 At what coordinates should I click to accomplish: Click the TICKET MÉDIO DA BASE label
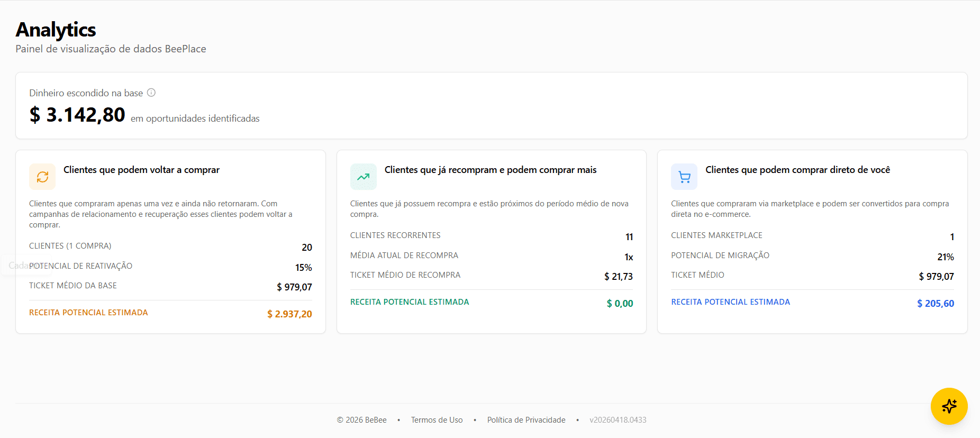click(73, 286)
